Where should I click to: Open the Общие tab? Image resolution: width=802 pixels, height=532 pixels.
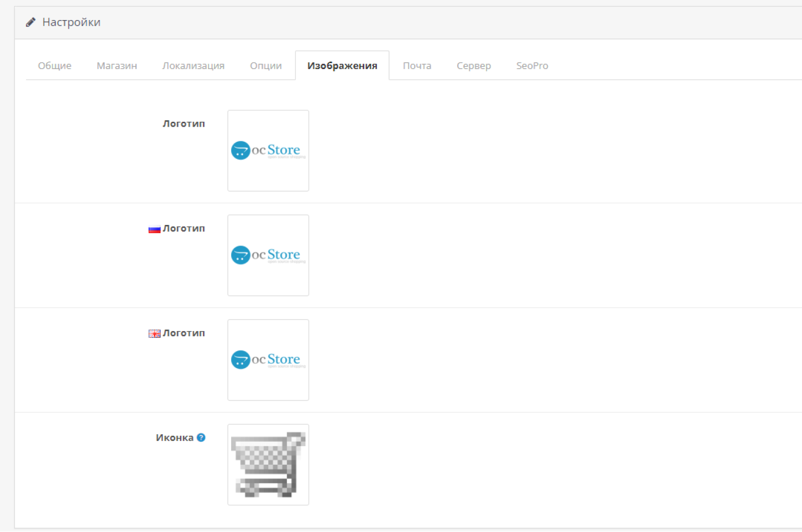click(x=55, y=66)
